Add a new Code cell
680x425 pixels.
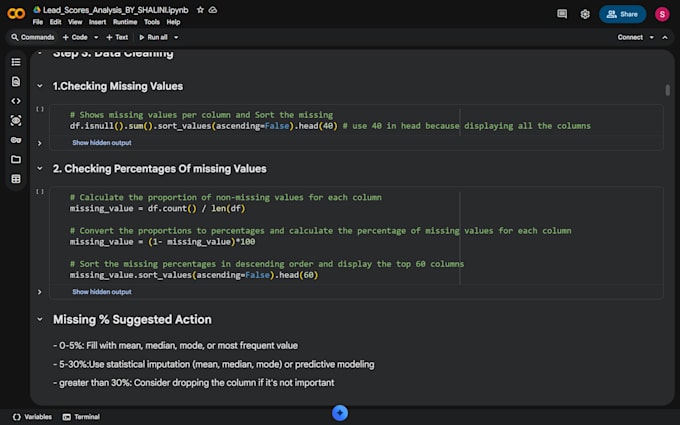pyautogui.click(x=75, y=37)
